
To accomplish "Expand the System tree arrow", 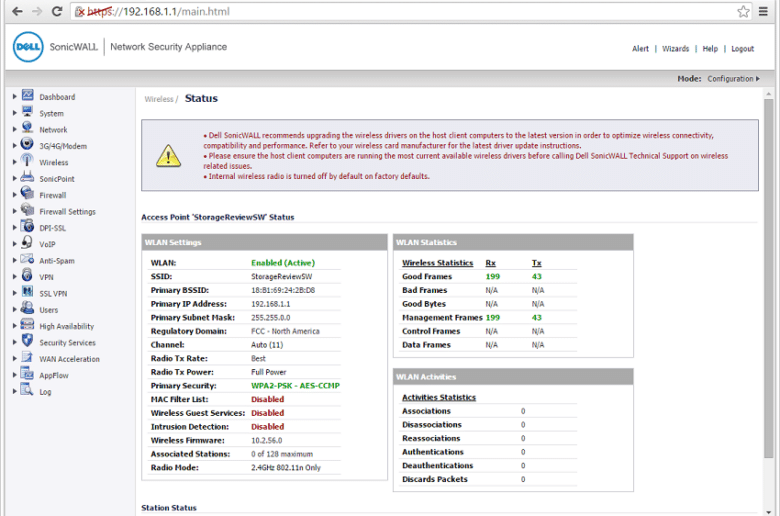I will pyautogui.click(x=14, y=113).
